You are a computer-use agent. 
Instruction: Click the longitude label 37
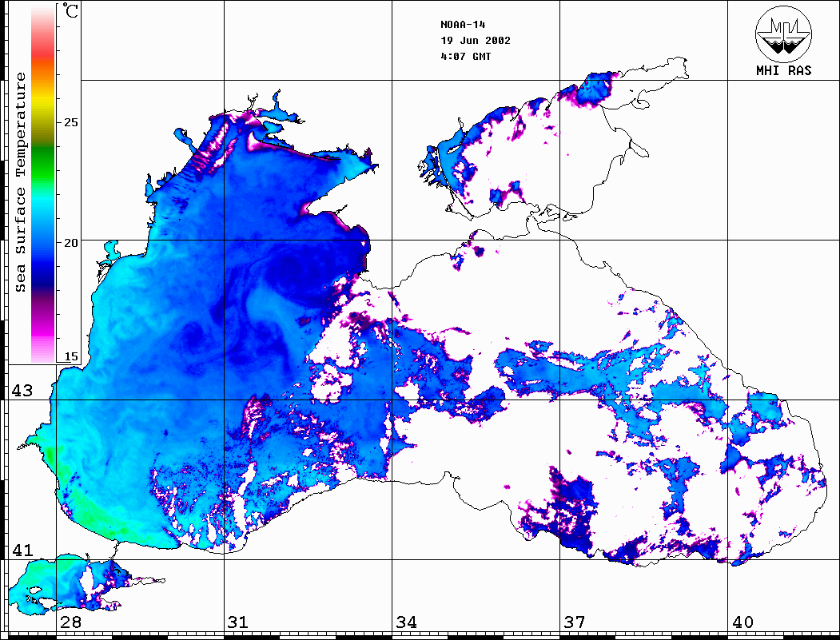pyautogui.click(x=575, y=622)
